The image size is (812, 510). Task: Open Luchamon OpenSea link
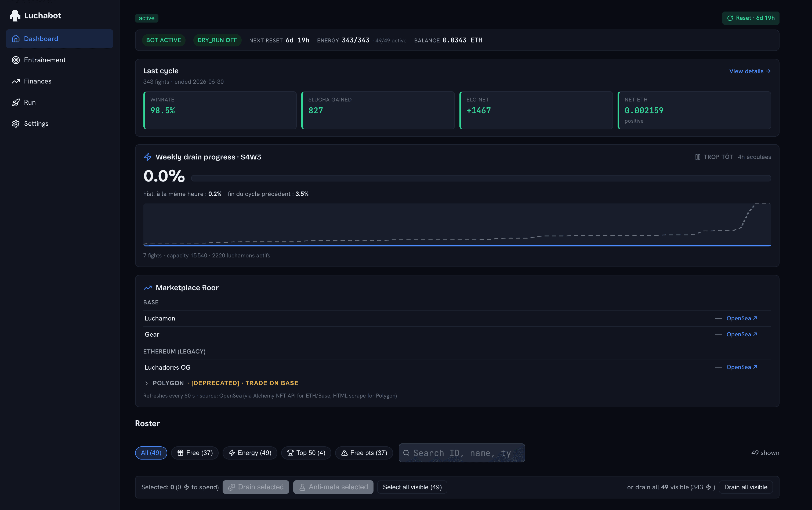click(742, 318)
